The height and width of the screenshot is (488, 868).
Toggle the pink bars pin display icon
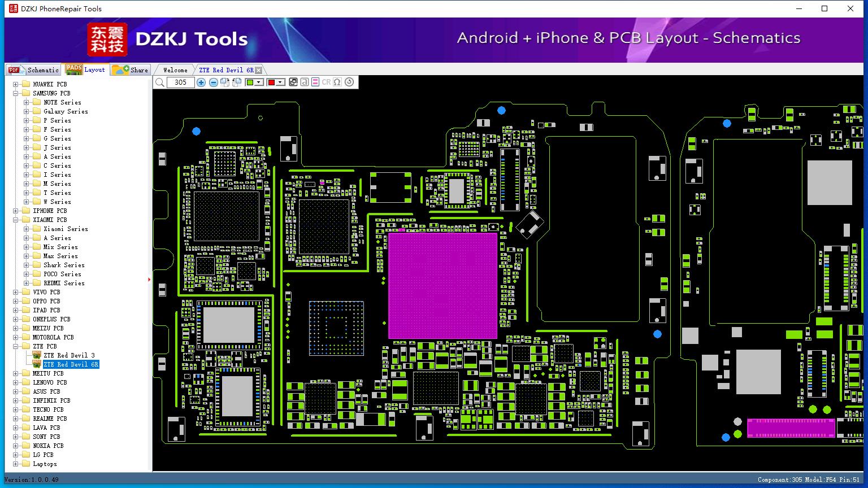click(315, 82)
